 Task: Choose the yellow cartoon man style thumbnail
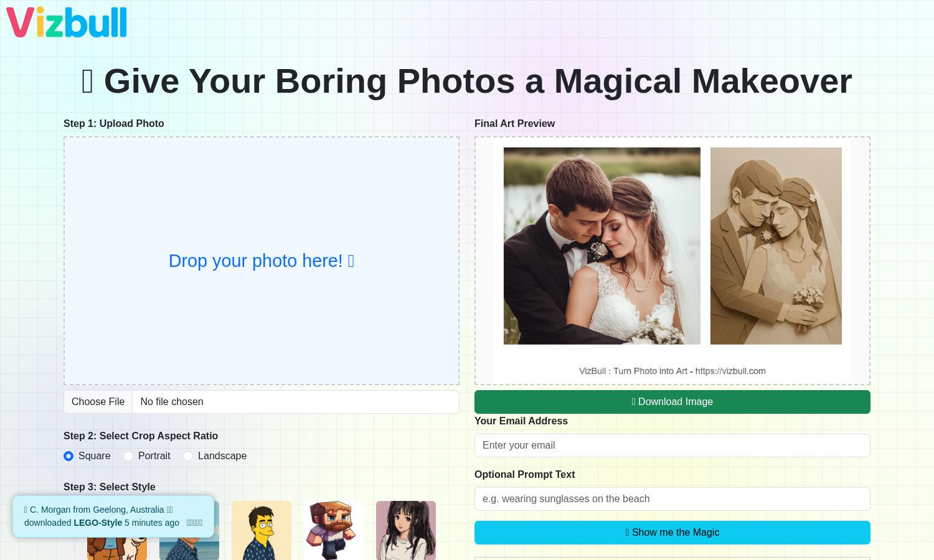tap(262, 530)
